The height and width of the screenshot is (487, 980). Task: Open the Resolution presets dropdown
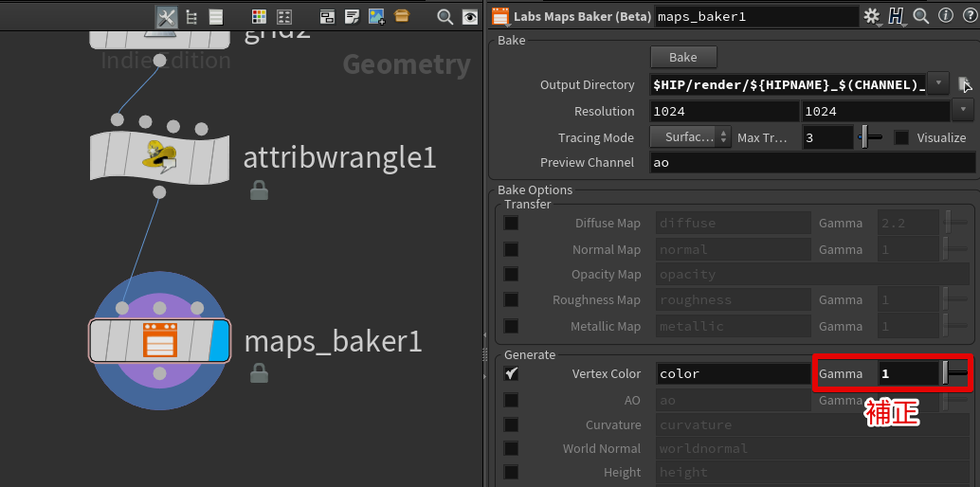coord(963,110)
